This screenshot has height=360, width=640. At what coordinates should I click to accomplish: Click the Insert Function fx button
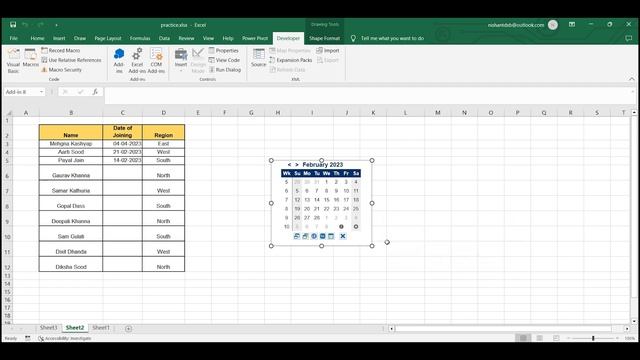click(95, 92)
